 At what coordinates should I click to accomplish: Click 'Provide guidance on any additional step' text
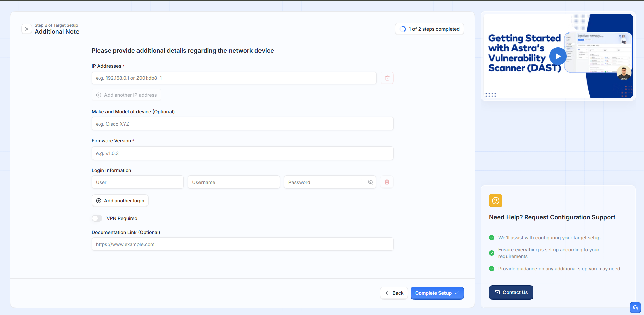pyautogui.click(x=559, y=269)
